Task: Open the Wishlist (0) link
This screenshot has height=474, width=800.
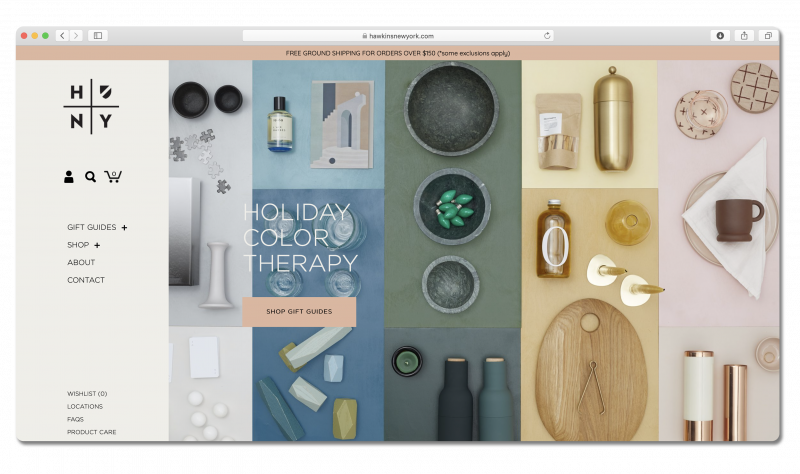Action: (x=87, y=394)
